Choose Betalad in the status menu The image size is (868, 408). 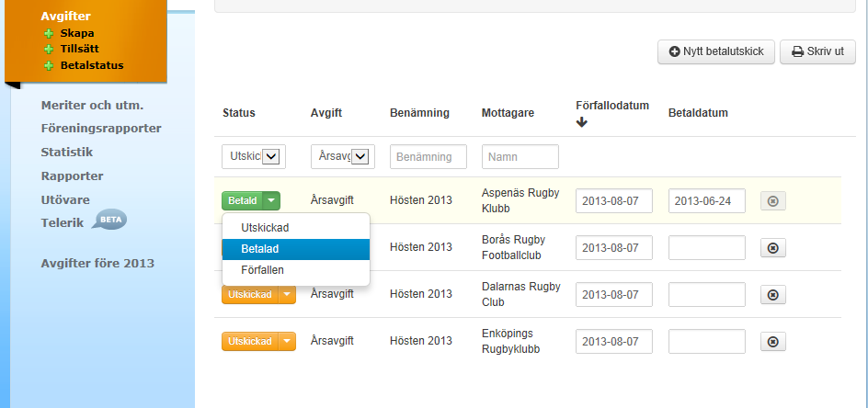[x=295, y=249]
